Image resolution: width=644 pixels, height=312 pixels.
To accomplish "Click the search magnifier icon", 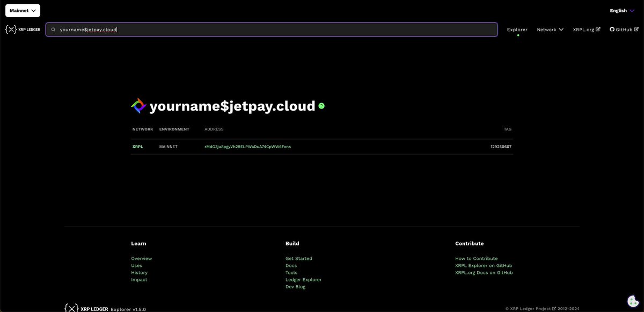I will click(x=53, y=30).
